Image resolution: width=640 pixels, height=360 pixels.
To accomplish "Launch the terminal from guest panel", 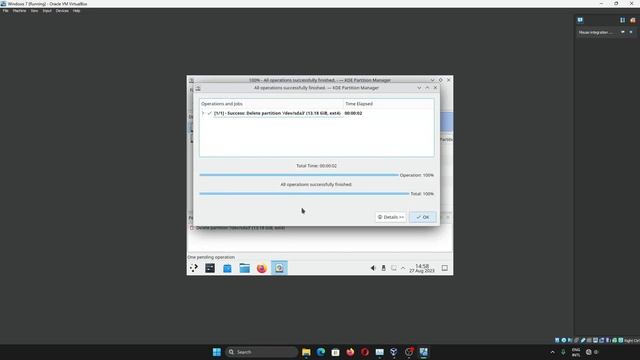I will coord(210,268).
